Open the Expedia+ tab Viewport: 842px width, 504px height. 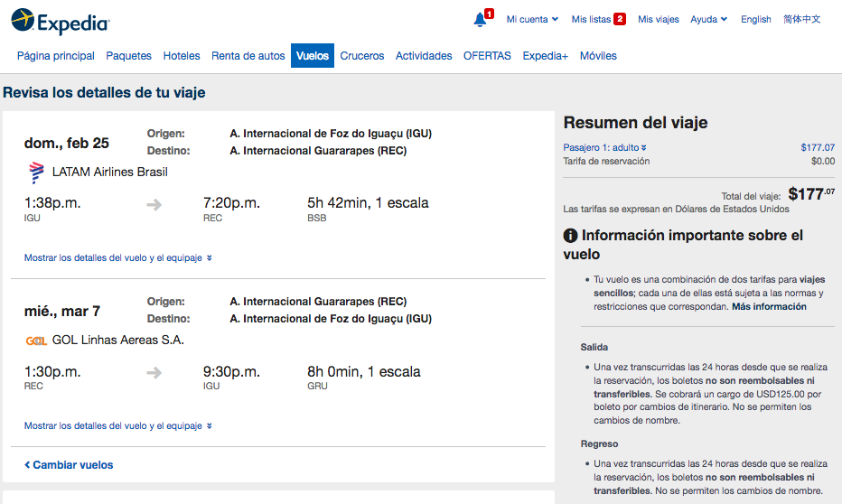pyautogui.click(x=545, y=56)
